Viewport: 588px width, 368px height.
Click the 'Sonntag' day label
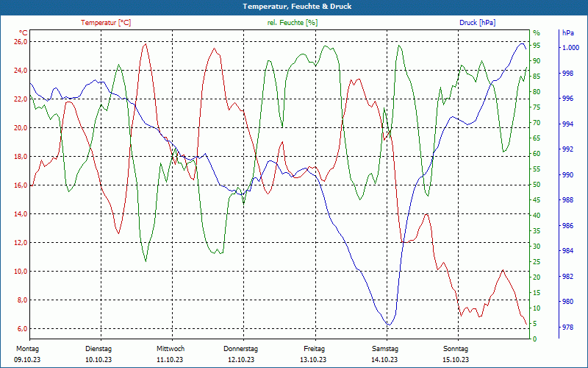(x=456, y=349)
